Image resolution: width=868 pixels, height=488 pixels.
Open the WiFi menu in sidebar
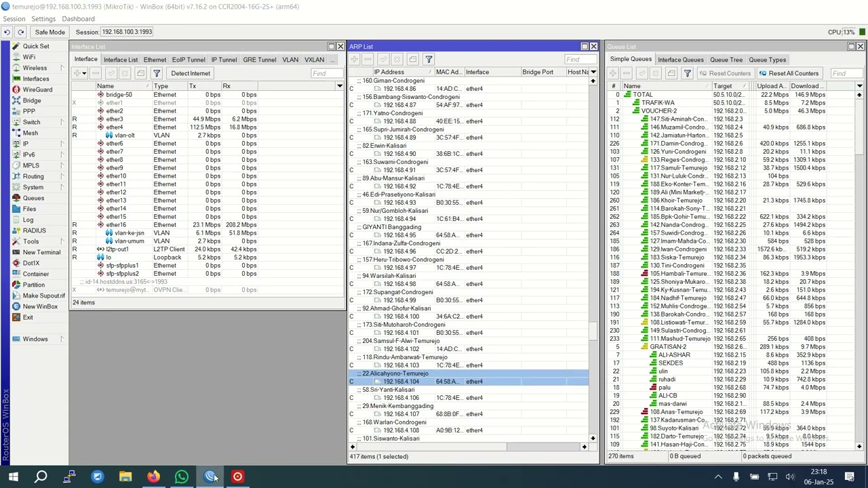28,57
